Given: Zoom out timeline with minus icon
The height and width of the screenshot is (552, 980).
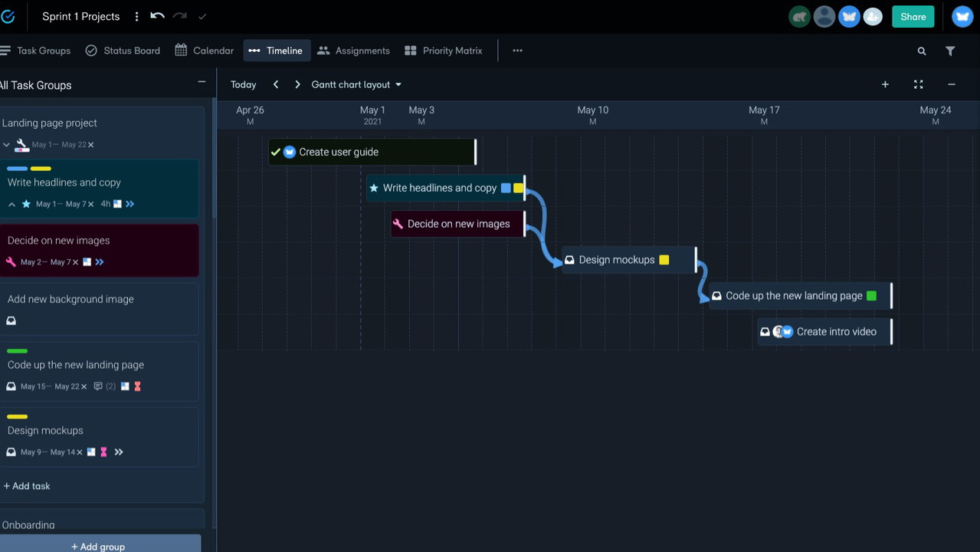Looking at the screenshot, I should 952,84.
